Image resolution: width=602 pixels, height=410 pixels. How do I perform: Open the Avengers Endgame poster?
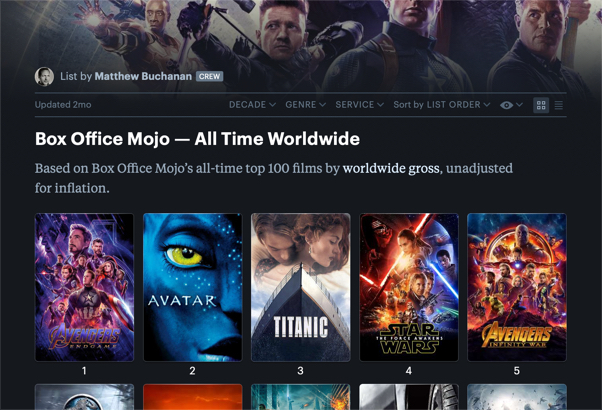coord(84,287)
